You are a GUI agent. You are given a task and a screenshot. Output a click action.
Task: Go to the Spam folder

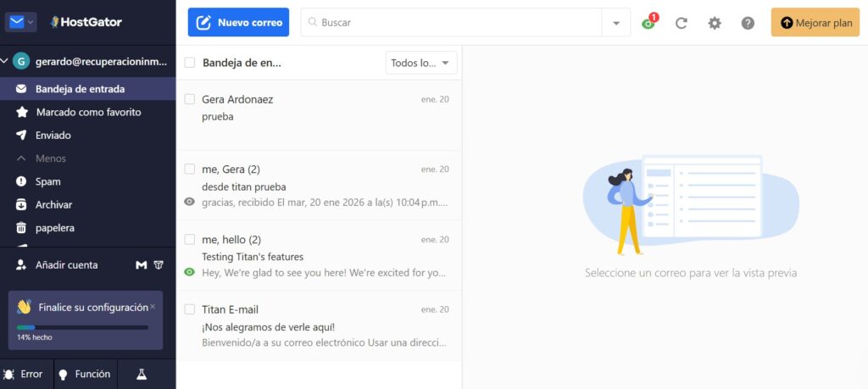click(x=47, y=181)
